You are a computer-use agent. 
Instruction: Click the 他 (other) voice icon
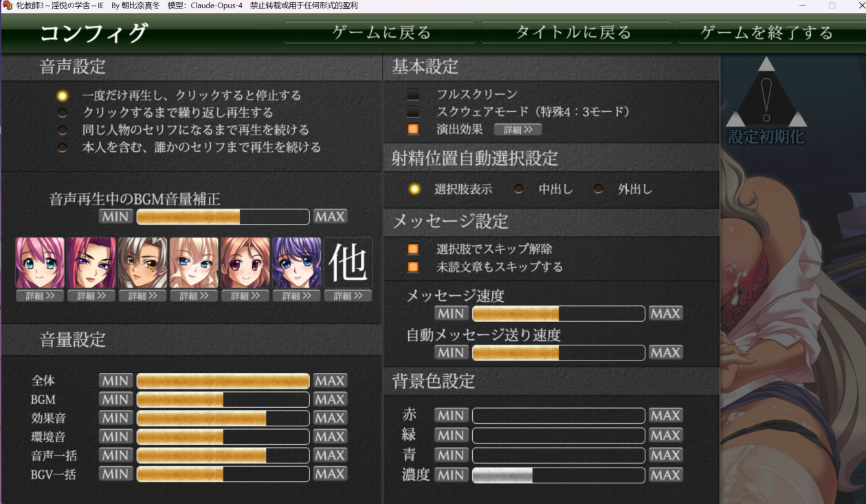348,262
